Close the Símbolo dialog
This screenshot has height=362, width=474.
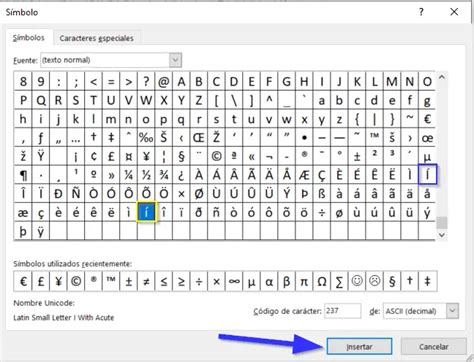tap(454, 12)
